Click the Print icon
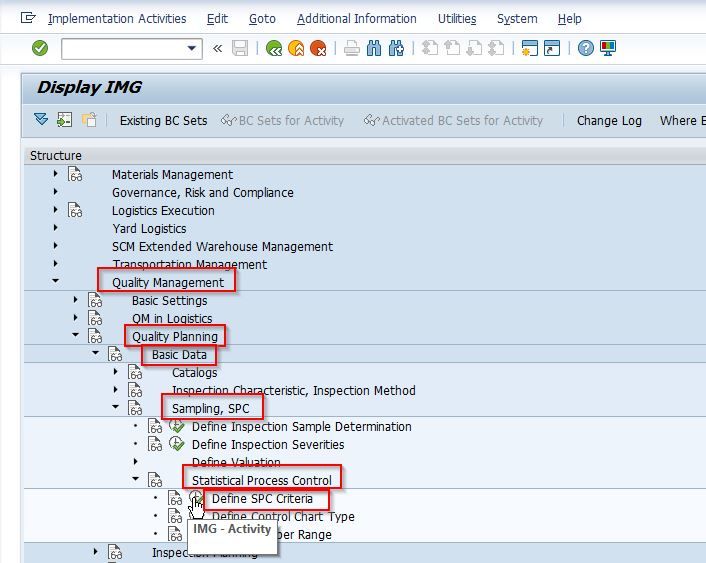Screen dimensions: 706x563 click(352, 48)
